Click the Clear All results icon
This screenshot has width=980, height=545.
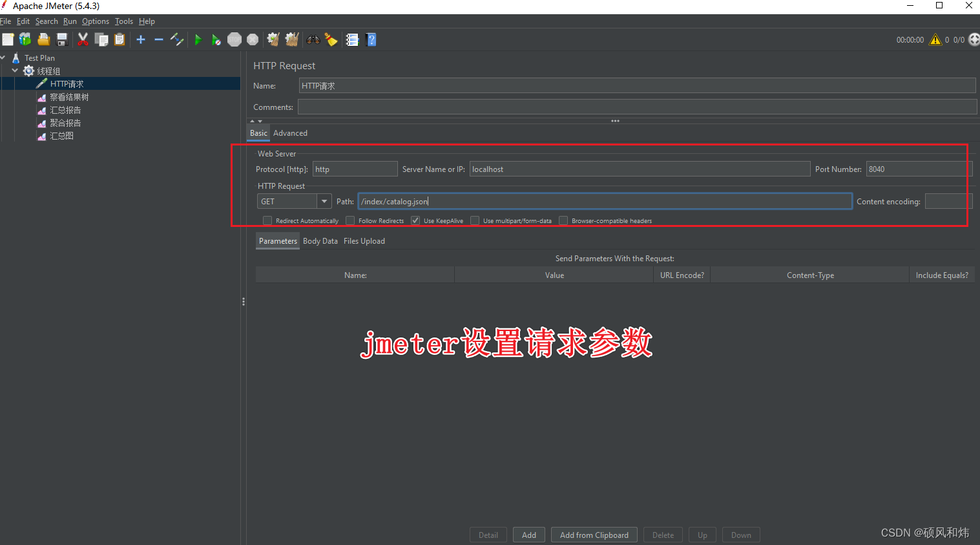pos(292,40)
